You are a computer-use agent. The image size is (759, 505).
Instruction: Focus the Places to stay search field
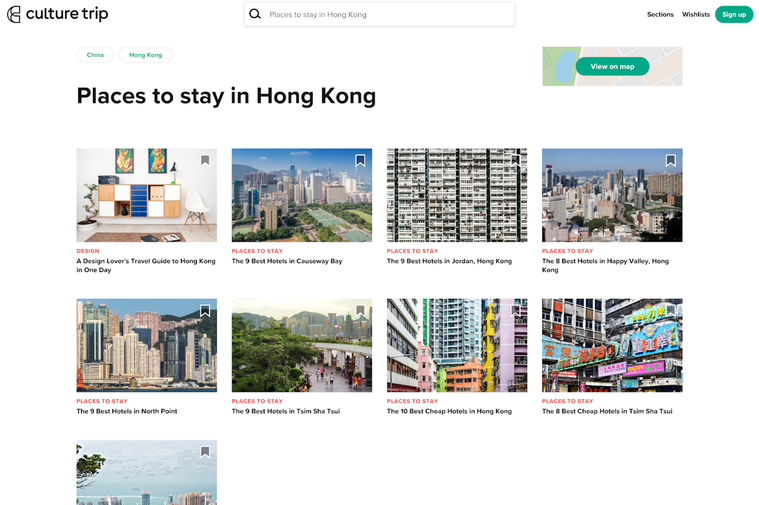coord(380,15)
